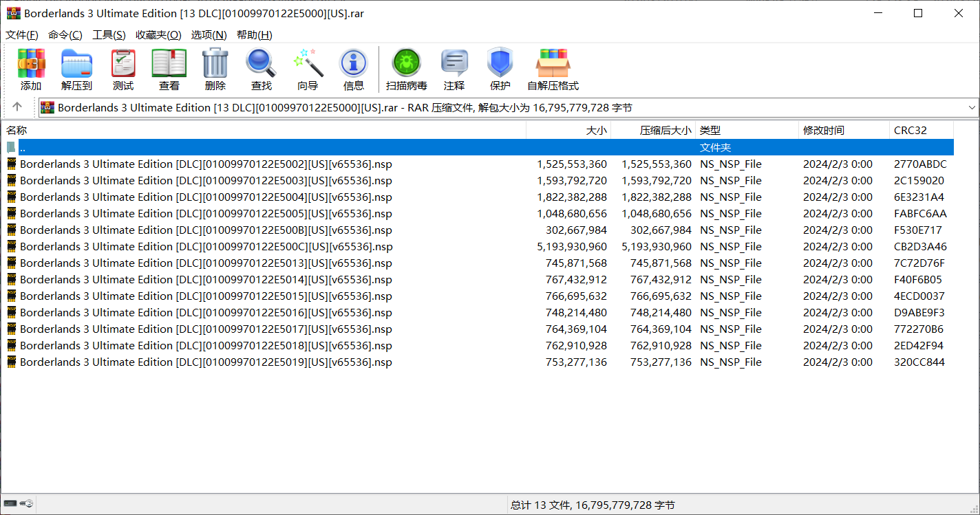
Task: Open the 文件(F) menu
Action: [x=22, y=35]
